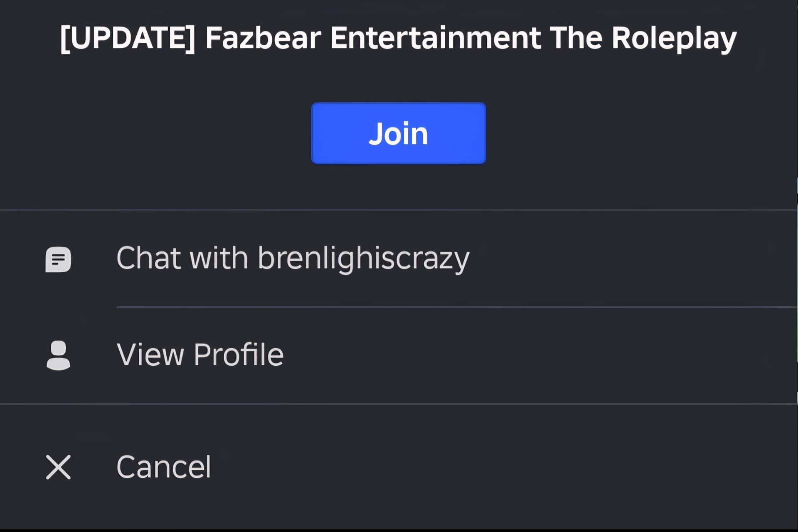Dismiss the menu using Cancel text
The width and height of the screenshot is (798, 532).
pos(164,467)
